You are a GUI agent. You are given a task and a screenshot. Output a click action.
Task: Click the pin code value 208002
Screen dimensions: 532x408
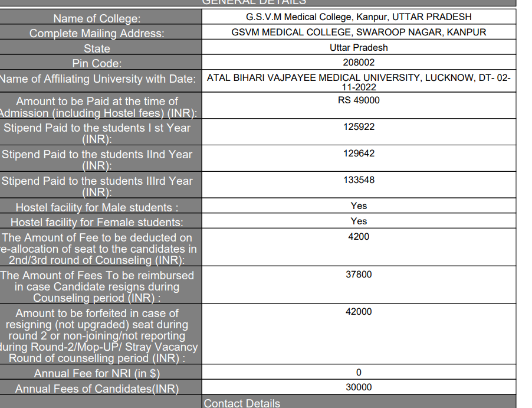pyautogui.click(x=359, y=62)
